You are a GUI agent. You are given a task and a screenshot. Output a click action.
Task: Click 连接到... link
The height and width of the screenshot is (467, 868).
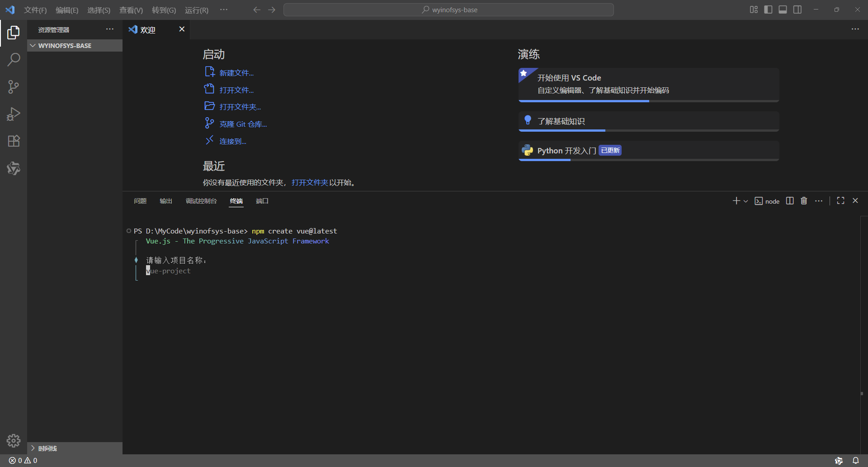coord(233,141)
